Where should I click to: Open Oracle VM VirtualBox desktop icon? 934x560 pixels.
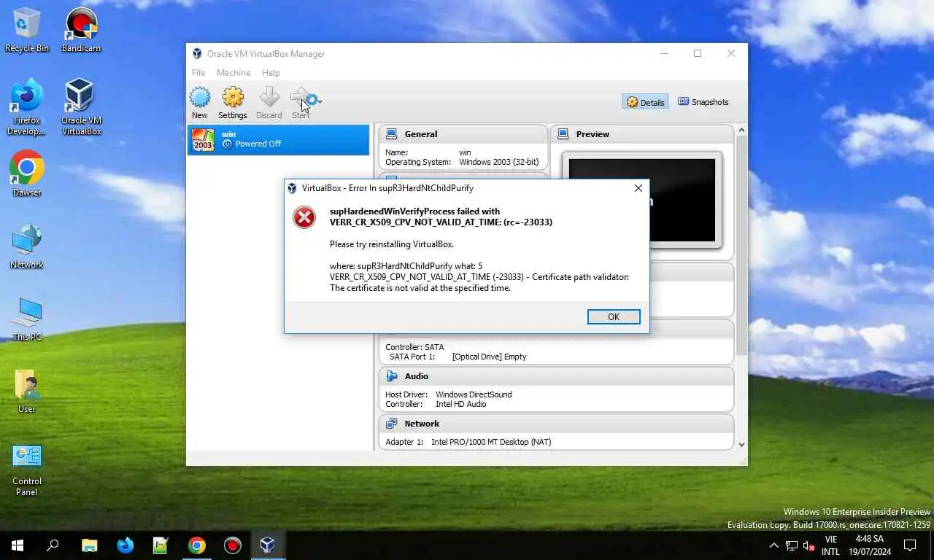pyautogui.click(x=81, y=106)
